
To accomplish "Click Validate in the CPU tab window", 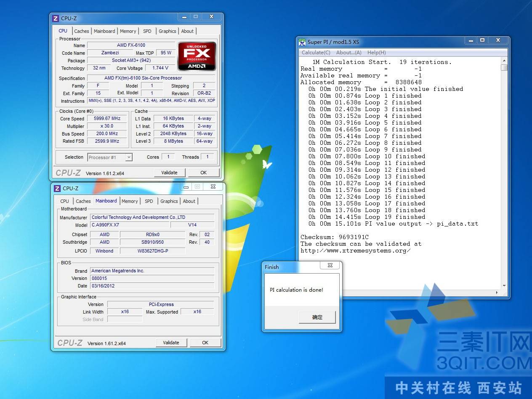I will point(169,173).
